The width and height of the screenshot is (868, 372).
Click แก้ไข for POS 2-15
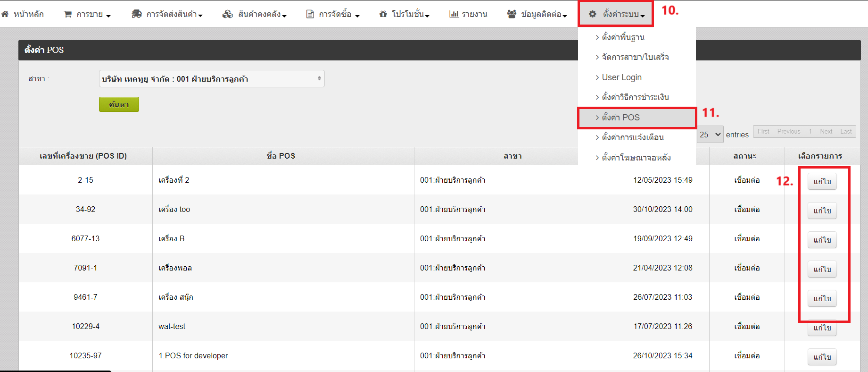coord(822,181)
